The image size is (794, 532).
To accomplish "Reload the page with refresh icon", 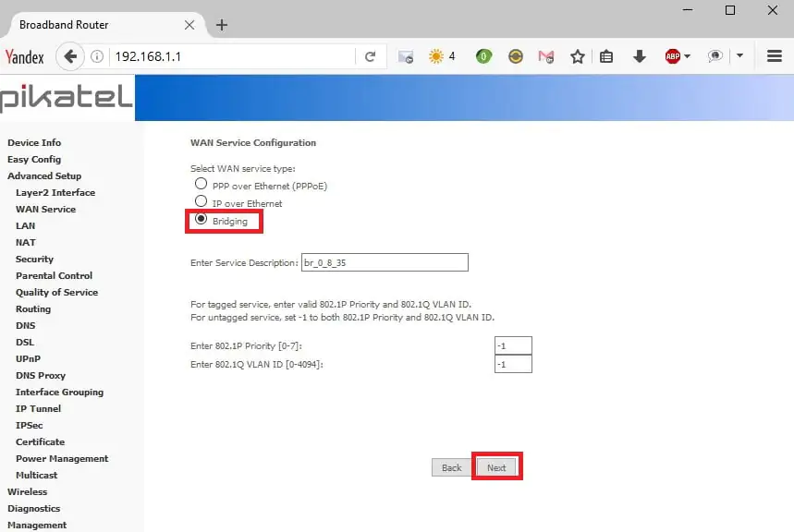I will point(370,56).
